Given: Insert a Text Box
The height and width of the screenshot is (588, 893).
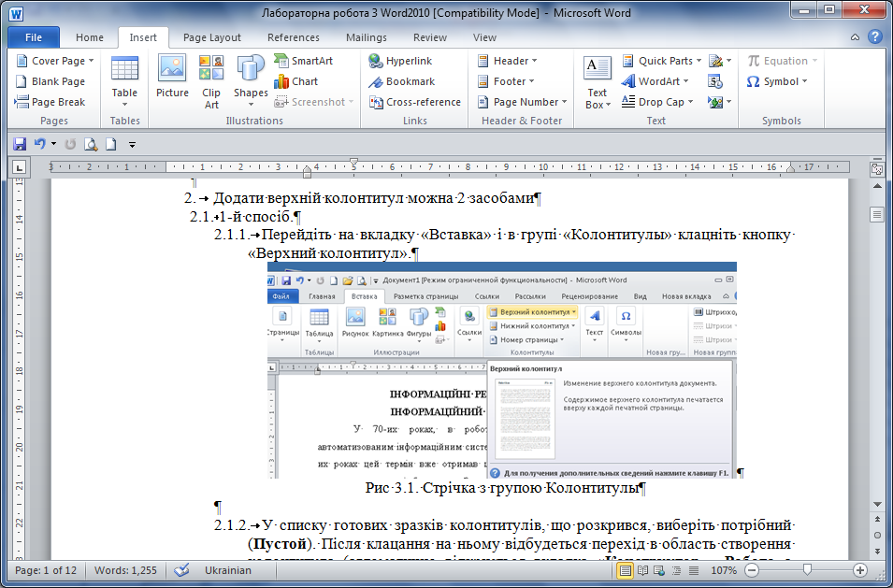Looking at the screenshot, I should click(x=598, y=82).
